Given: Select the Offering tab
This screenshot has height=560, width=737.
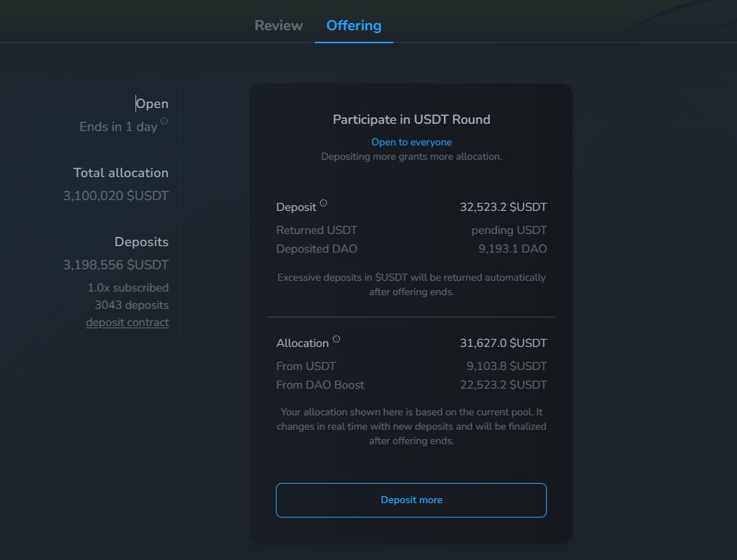Looking at the screenshot, I should tap(354, 25).
